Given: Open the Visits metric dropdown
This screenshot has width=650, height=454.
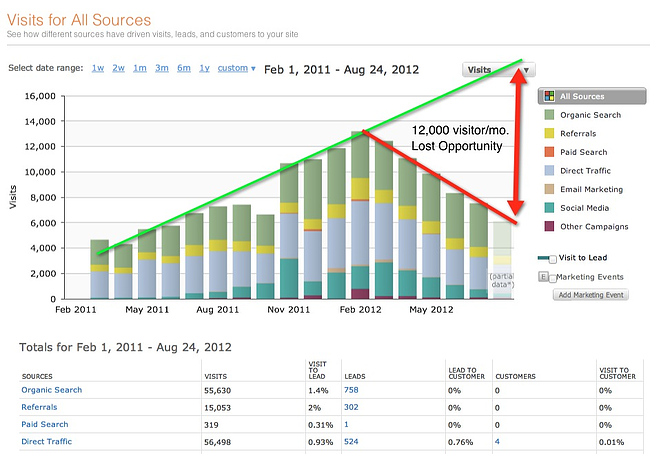Looking at the screenshot, I should (499, 70).
